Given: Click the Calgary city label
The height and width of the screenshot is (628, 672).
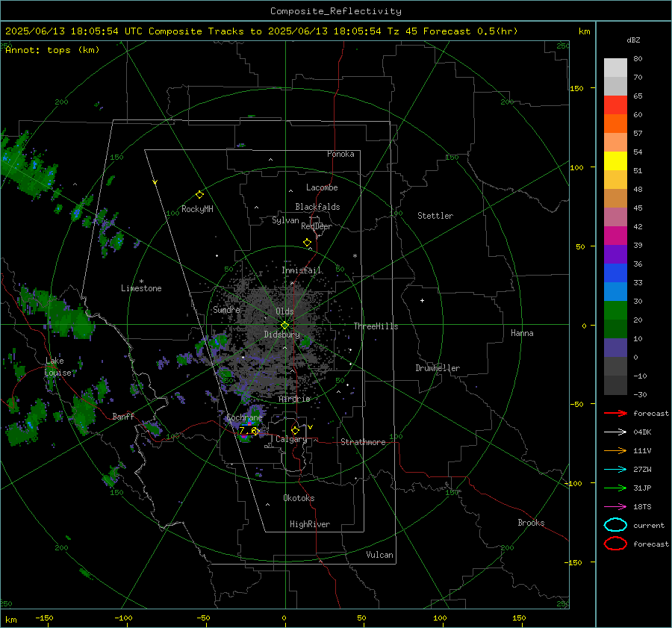Looking at the screenshot, I should (x=291, y=439).
